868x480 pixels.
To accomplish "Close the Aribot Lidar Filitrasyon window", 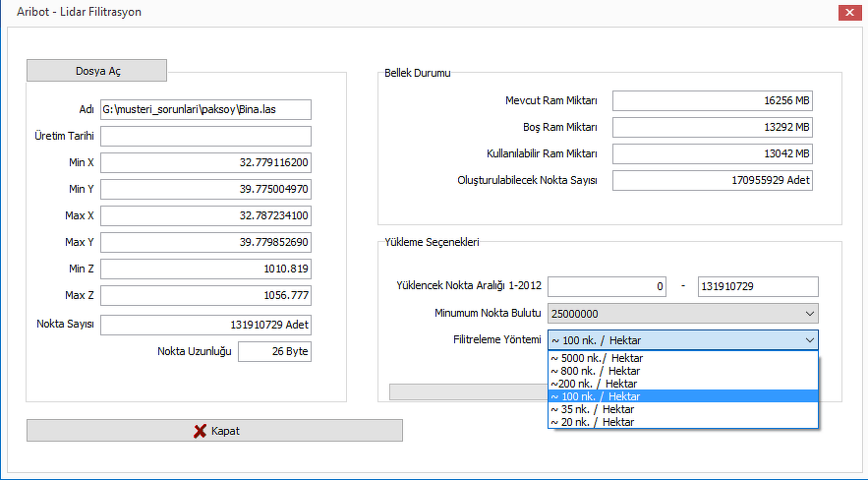I will point(846,12).
